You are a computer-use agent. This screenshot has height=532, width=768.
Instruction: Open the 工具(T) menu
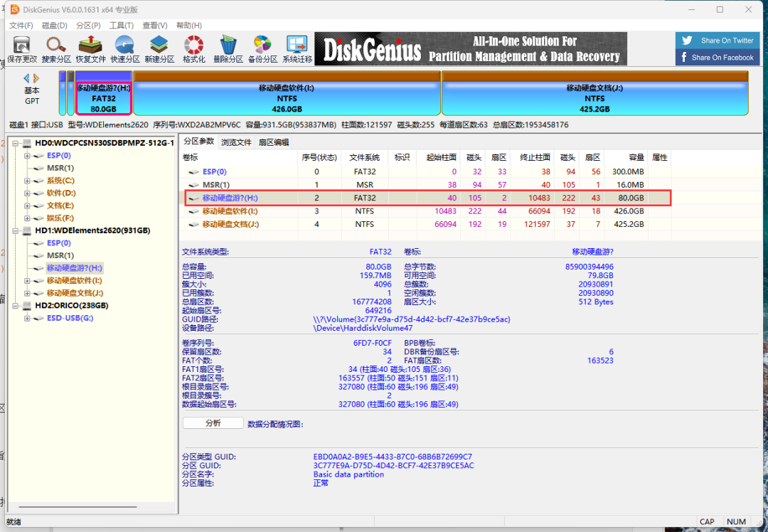click(122, 26)
